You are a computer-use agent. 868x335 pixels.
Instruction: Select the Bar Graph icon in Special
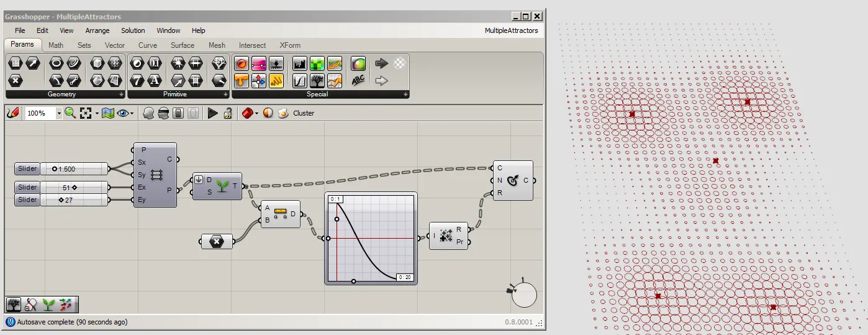click(300, 63)
